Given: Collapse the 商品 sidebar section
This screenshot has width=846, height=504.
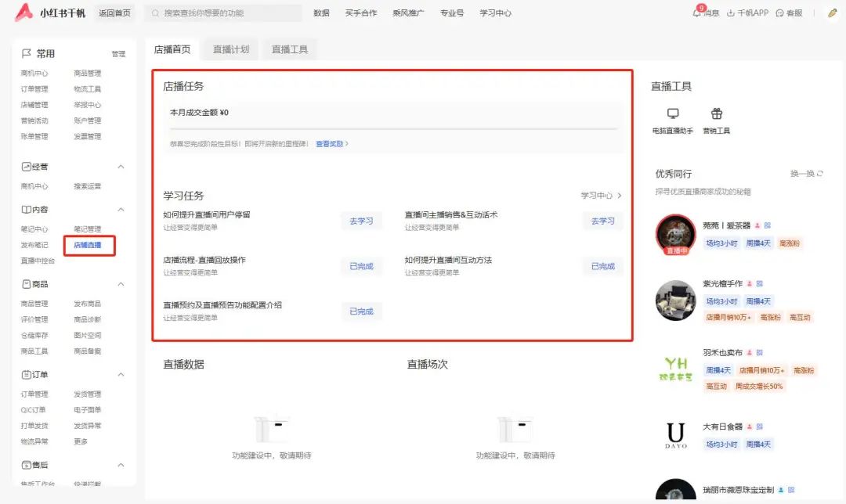Looking at the screenshot, I should 121,283.
